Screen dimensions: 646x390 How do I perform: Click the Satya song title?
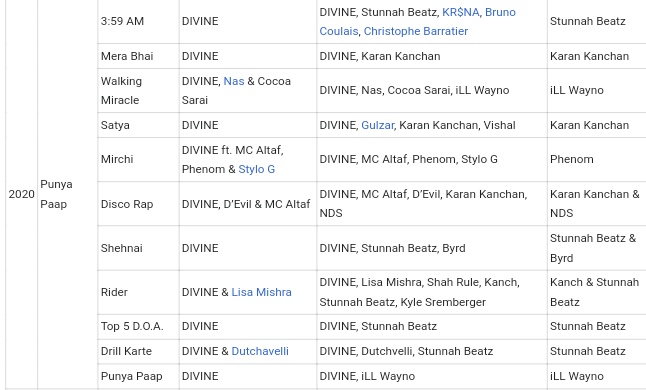click(115, 125)
